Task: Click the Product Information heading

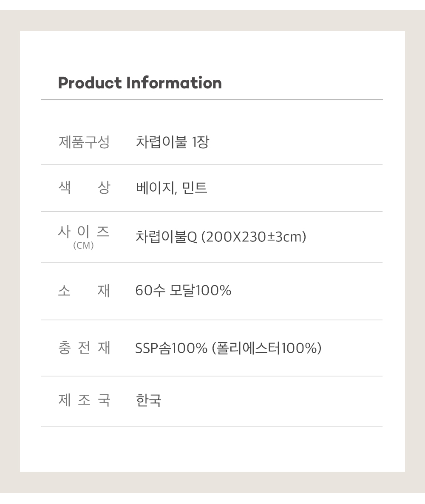Action: pos(140,83)
